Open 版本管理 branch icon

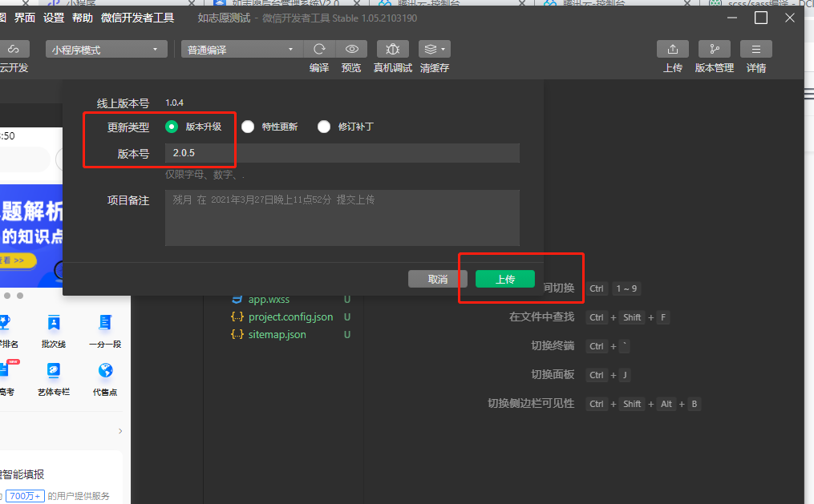pyautogui.click(x=715, y=49)
